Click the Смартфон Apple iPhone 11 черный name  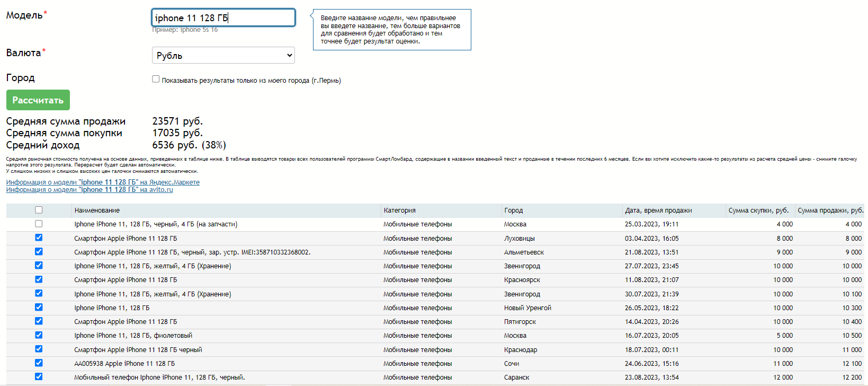(x=138, y=350)
